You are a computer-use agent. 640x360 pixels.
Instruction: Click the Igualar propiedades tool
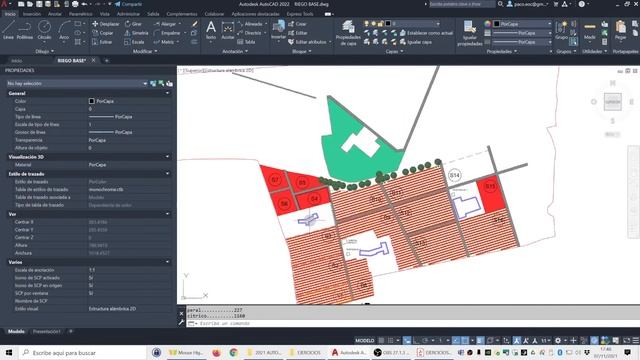pos(470,33)
